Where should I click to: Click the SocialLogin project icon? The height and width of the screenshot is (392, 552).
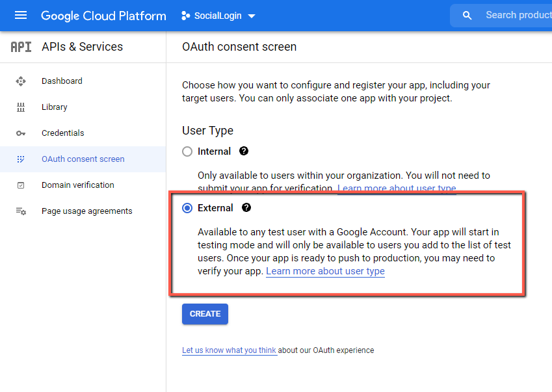(x=185, y=16)
